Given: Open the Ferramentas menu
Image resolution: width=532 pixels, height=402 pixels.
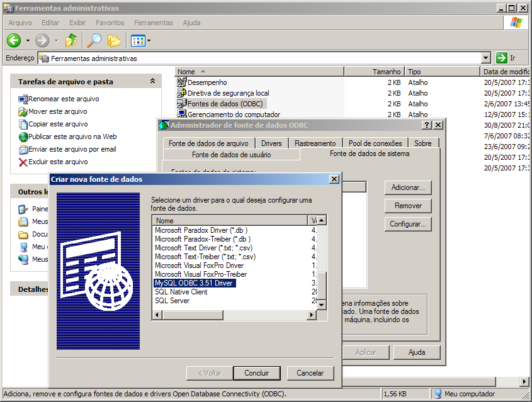Looking at the screenshot, I should coord(154,23).
